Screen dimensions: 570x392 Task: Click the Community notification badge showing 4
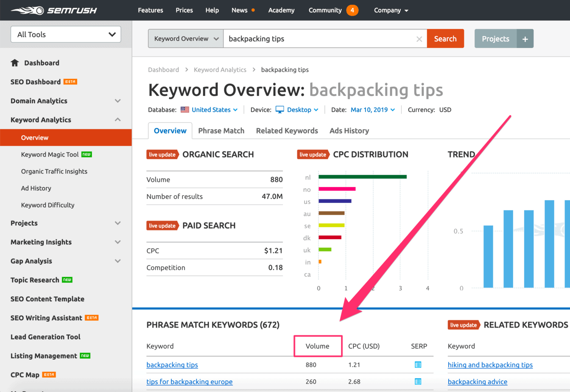pos(352,10)
